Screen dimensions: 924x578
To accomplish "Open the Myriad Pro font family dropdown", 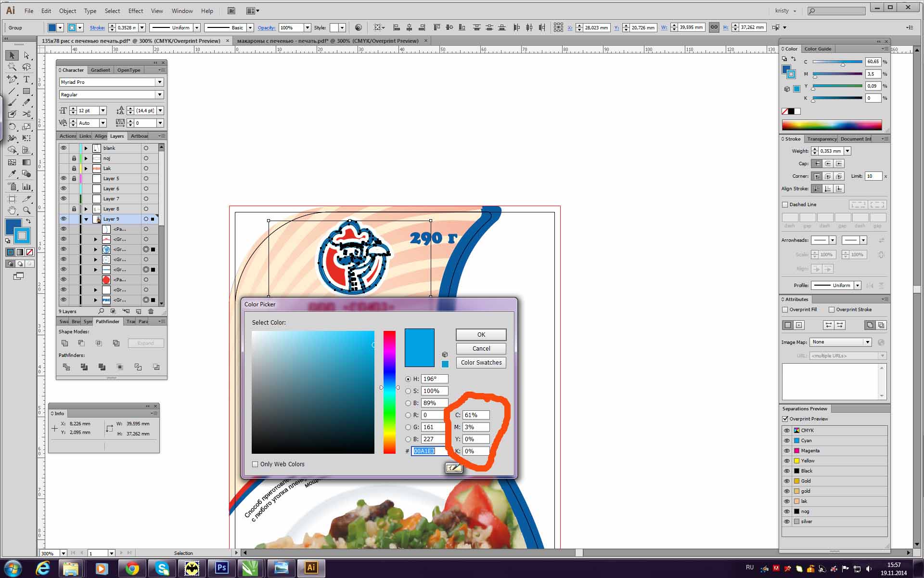I will [x=160, y=82].
